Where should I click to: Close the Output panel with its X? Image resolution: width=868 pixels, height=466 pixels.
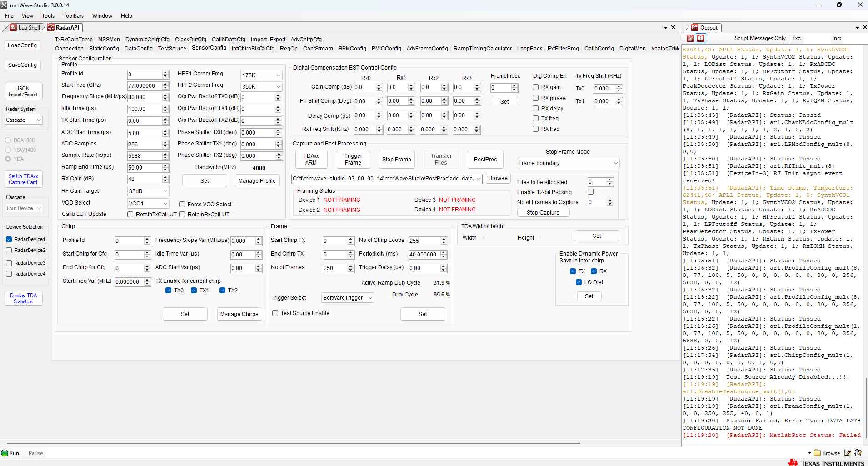pyautogui.click(x=864, y=27)
